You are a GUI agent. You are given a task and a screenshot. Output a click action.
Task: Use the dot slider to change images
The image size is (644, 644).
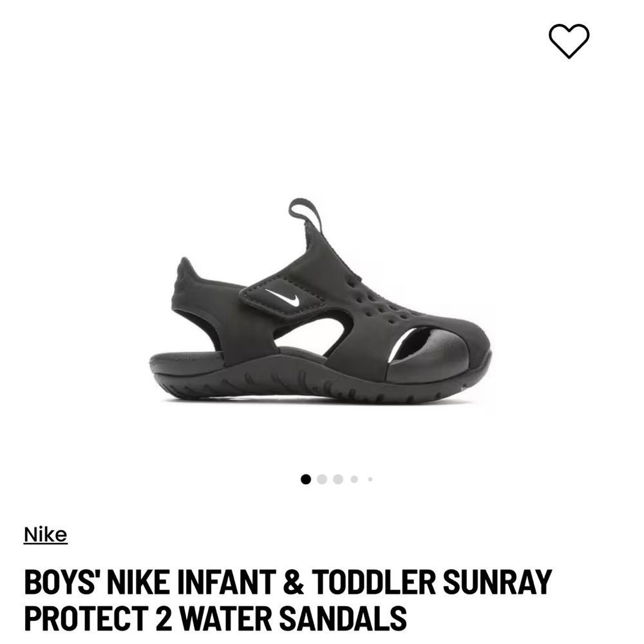coord(338,478)
